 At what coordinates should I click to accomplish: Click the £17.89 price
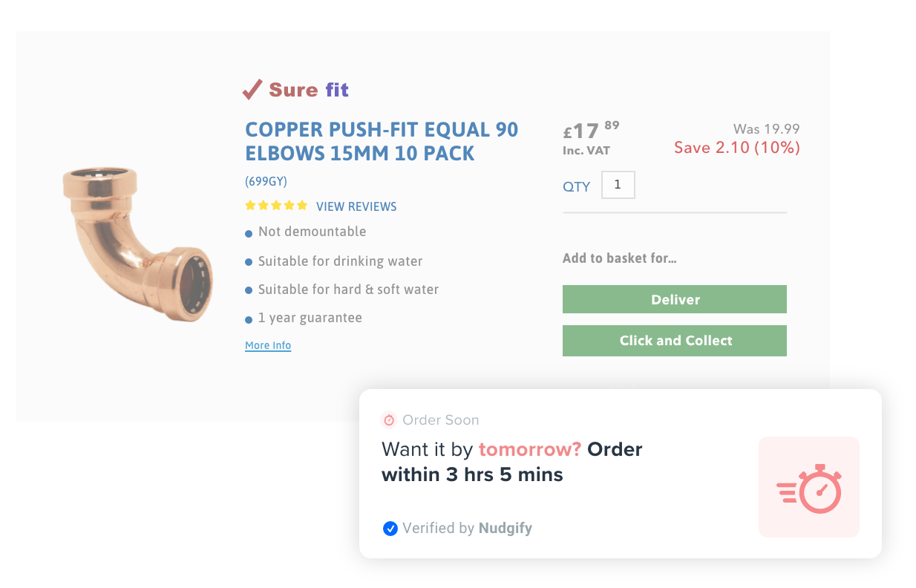pos(591,131)
